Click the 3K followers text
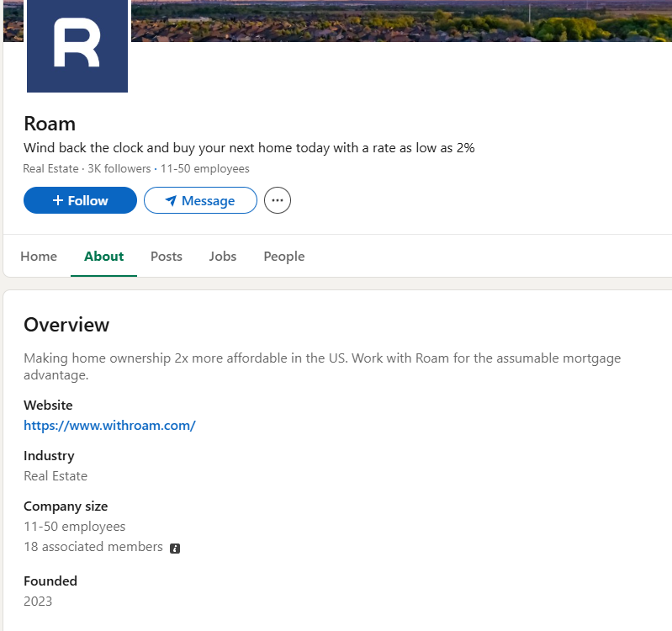 [119, 168]
